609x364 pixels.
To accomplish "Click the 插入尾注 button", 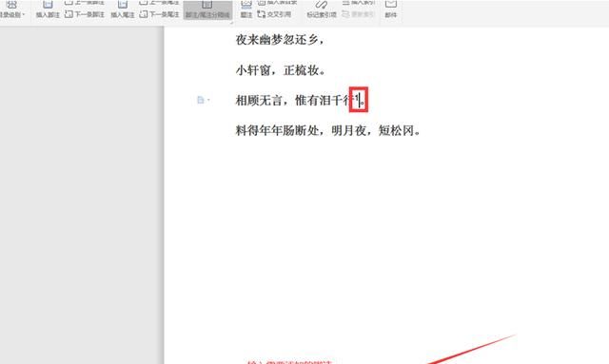I will click(123, 10).
